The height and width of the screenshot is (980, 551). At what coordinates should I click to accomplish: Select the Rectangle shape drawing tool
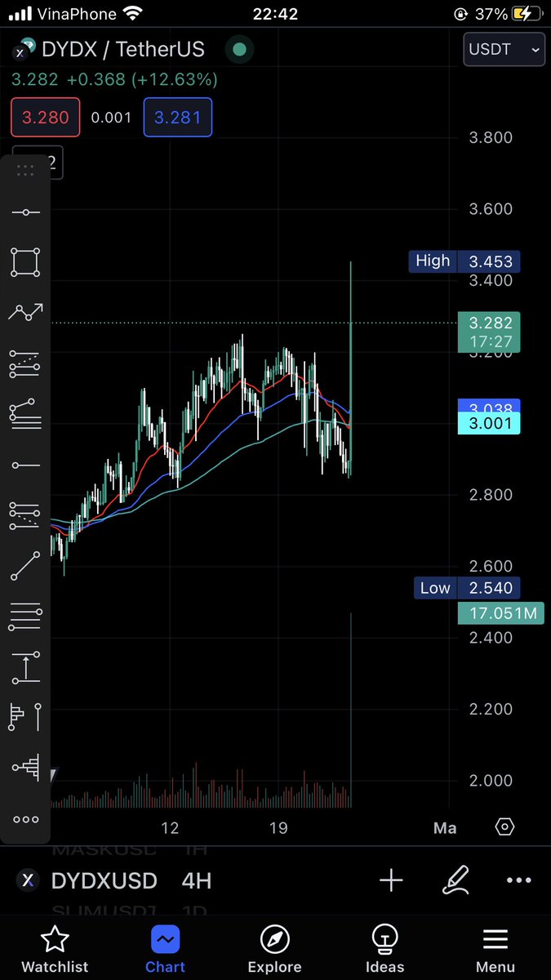tap(25, 262)
